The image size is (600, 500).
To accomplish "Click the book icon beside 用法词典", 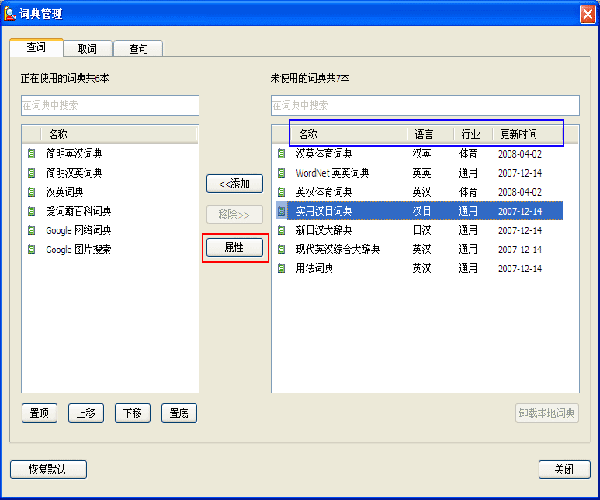I will click(x=281, y=268).
